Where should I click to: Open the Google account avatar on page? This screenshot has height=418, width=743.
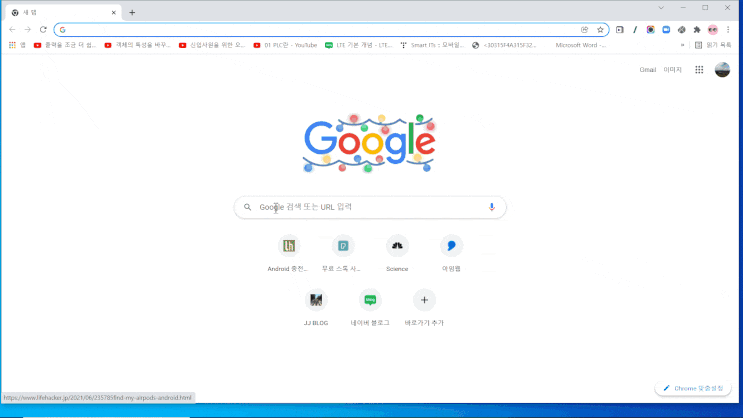722,70
